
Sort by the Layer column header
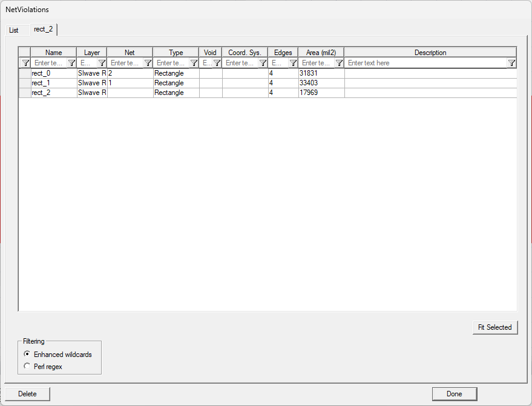click(x=92, y=53)
